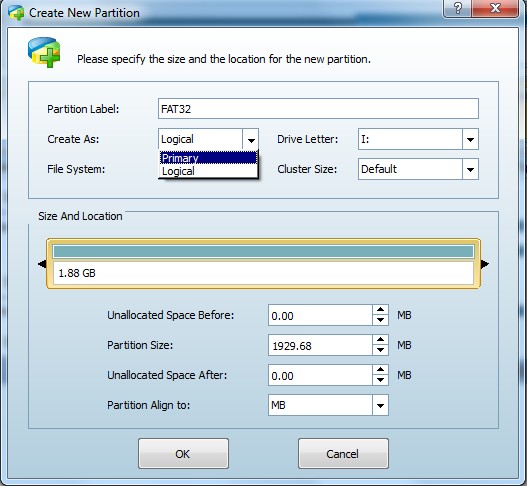
Task: Decrease Partition Size using down arrow
Action: (x=380, y=350)
